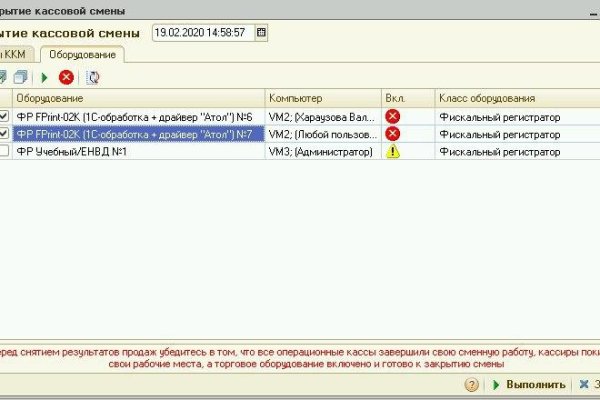Click the Закрыть button with X icon
600x400 pixels.
click(x=589, y=385)
